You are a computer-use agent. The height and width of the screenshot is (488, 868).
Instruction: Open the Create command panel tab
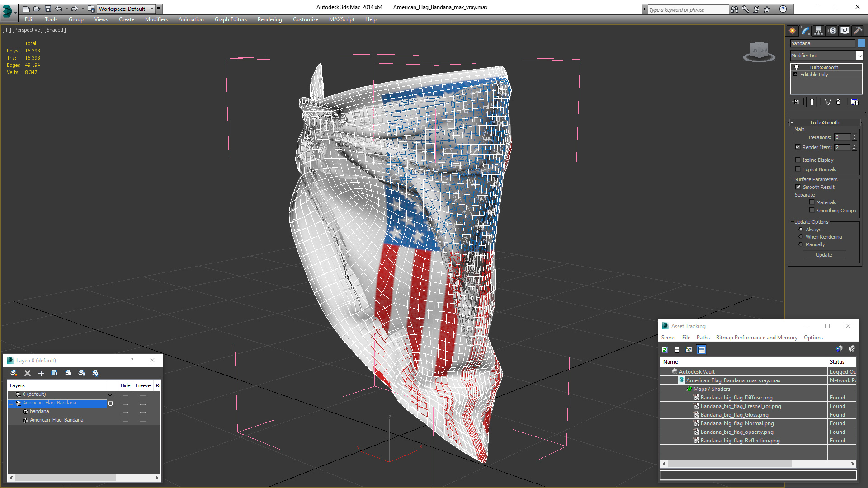(x=792, y=31)
